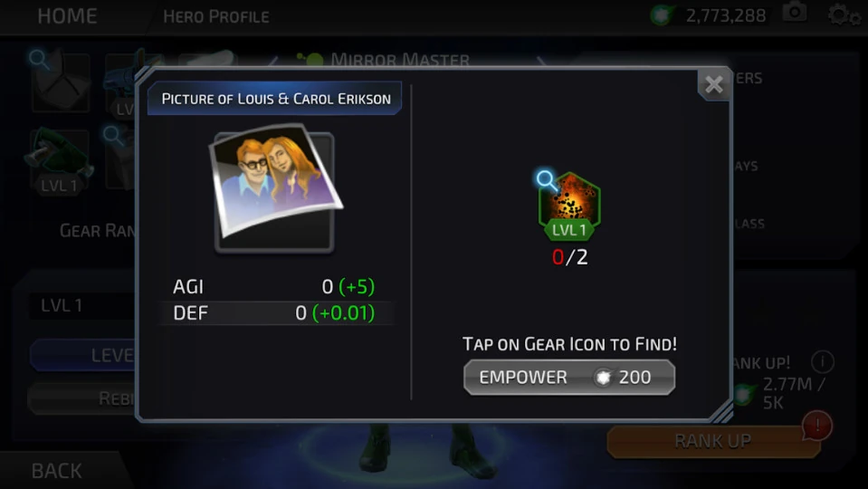This screenshot has width=868, height=489.
Task: Go to the Home tab
Action: tap(68, 16)
